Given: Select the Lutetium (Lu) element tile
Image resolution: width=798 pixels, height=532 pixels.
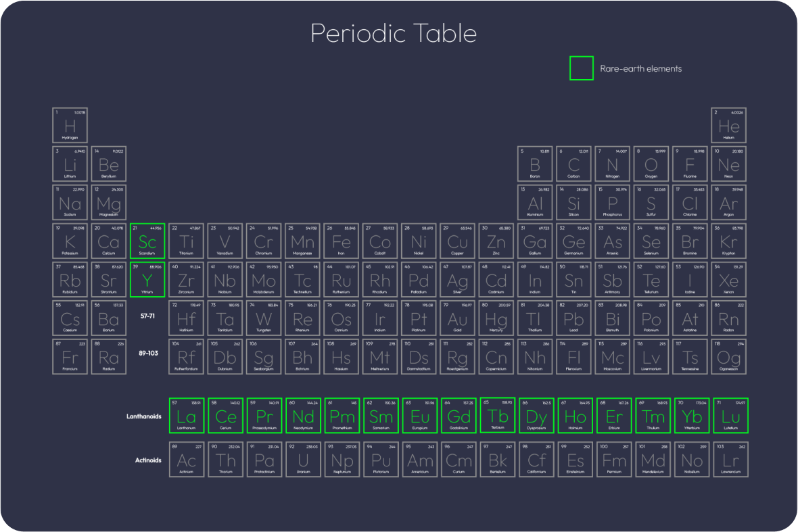Looking at the screenshot, I should (730, 416).
